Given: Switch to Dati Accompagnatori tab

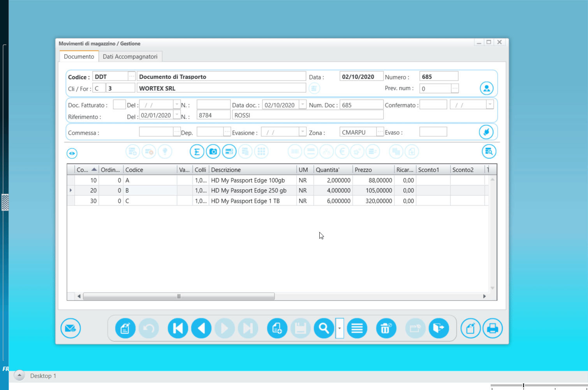Looking at the screenshot, I should pyautogui.click(x=130, y=57).
